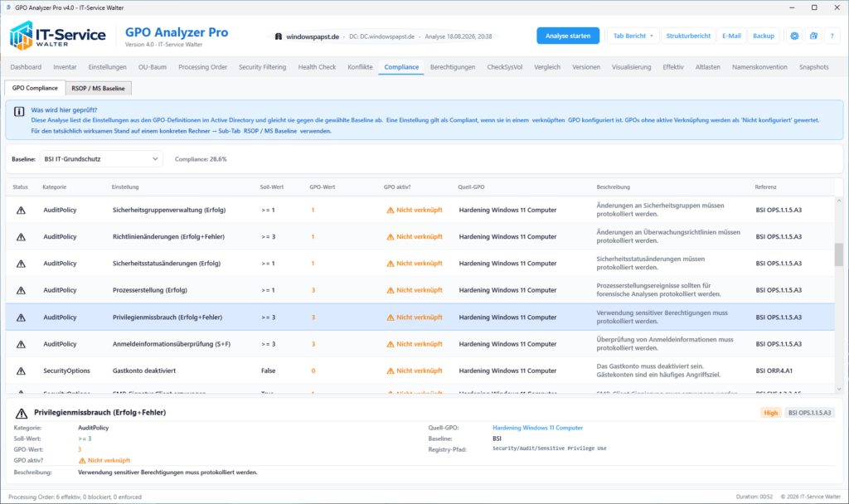Click 'Security/Audit/Sensitive Privilege Use' registry path
This screenshot has height=504, width=849.
click(x=549, y=448)
